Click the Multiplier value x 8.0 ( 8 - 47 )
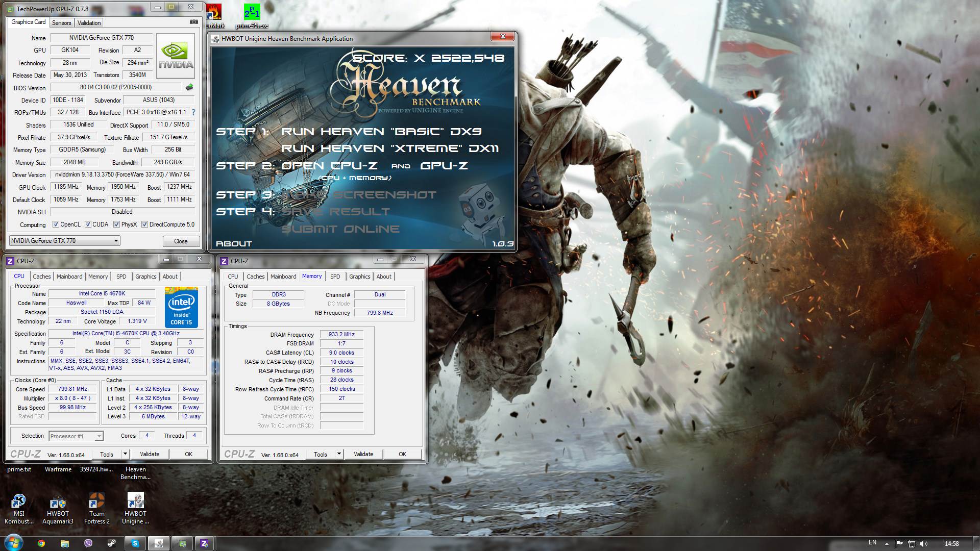This screenshot has width=980, height=551. (72, 398)
